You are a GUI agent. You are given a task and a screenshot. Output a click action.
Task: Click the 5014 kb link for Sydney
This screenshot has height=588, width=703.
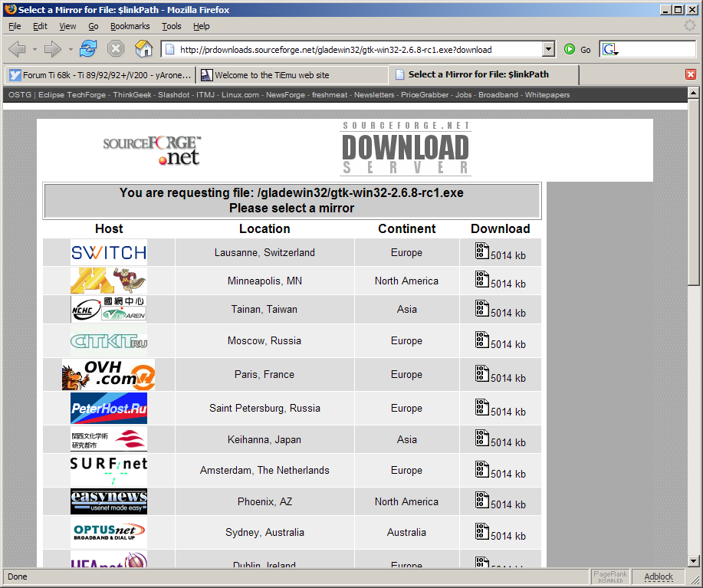[x=508, y=536]
